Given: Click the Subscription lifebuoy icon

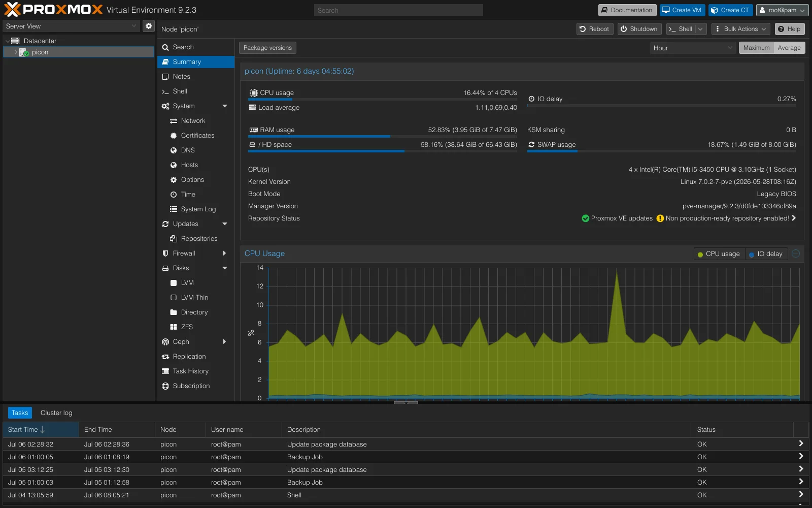Looking at the screenshot, I should point(165,386).
